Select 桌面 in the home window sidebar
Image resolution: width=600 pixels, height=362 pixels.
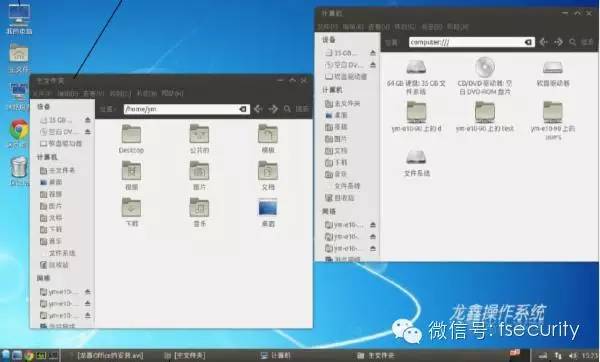click(x=51, y=182)
